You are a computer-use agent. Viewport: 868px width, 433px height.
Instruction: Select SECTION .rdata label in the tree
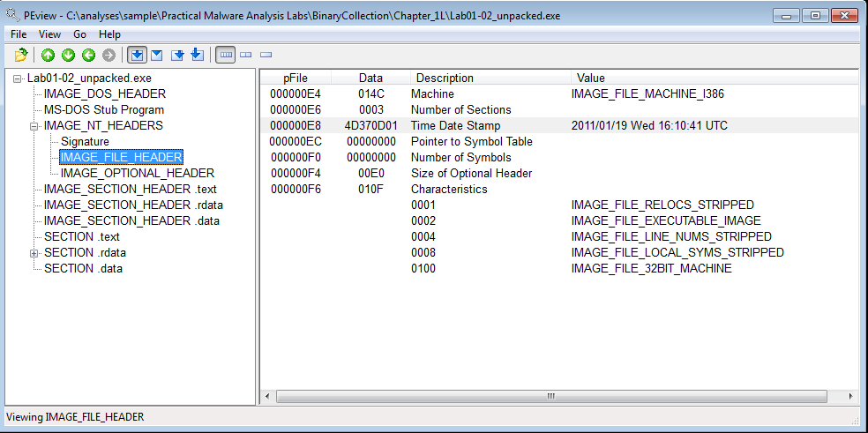[x=86, y=252]
